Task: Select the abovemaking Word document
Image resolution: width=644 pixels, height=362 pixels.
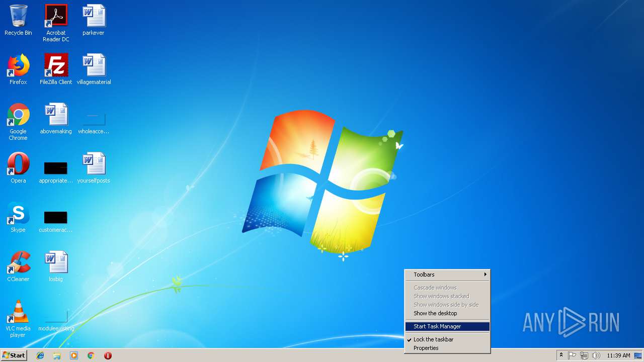Action: pos(56,119)
